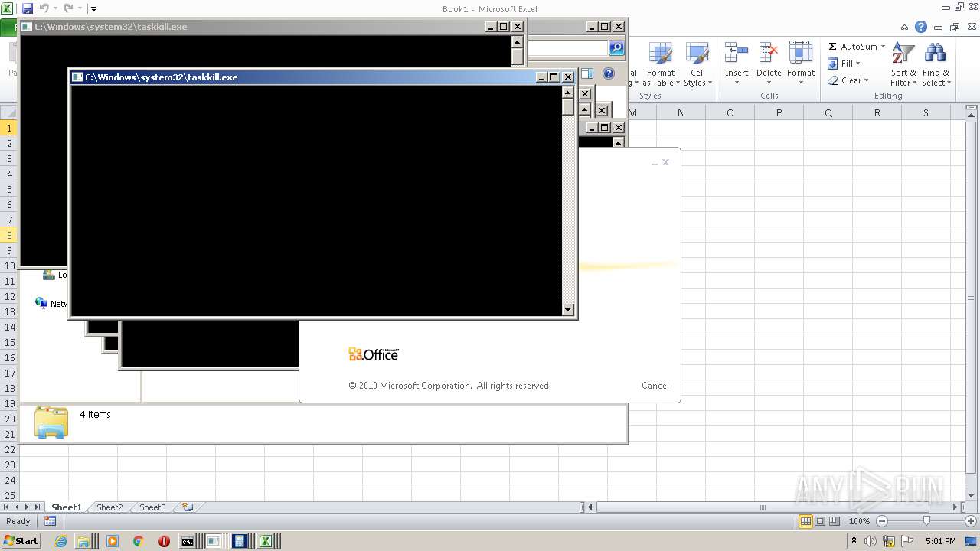
Task: Click the Excel Help question mark icon
Action: [x=921, y=28]
